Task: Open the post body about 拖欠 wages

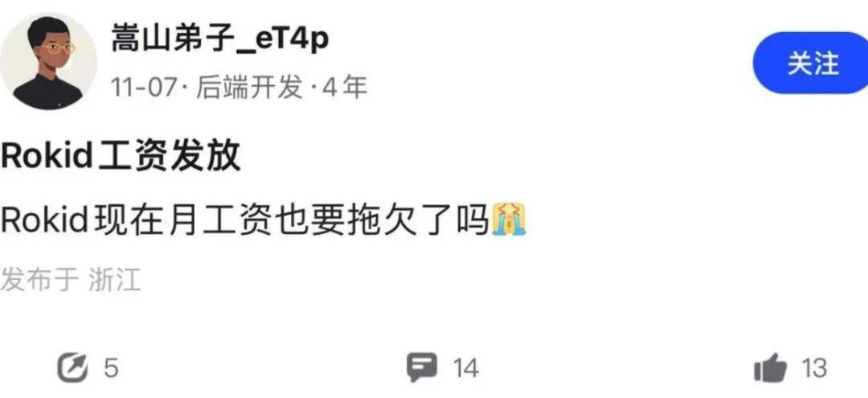Action: point(263,220)
